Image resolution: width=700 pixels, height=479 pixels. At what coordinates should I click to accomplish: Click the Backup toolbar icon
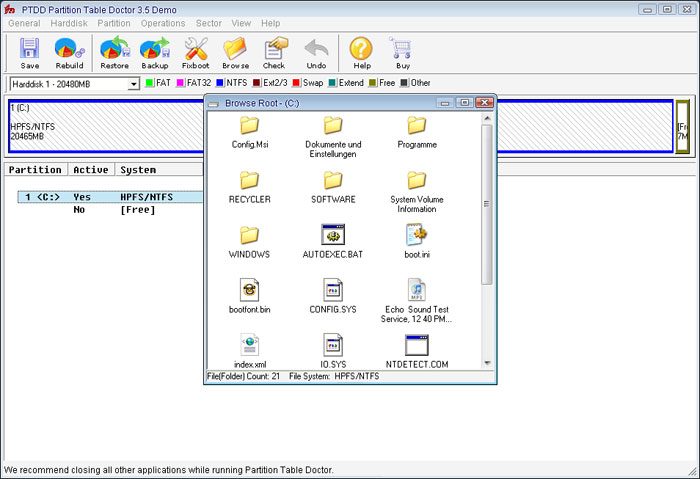coord(155,54)
